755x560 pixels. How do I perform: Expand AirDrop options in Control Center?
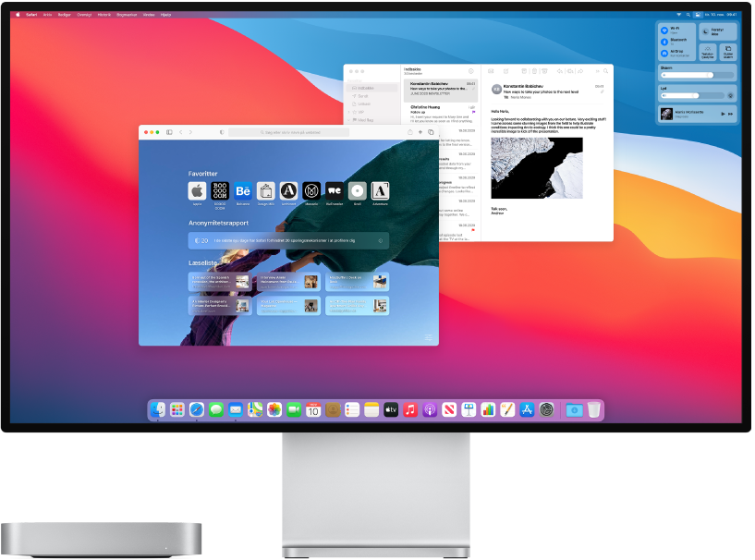coord(674,52)
